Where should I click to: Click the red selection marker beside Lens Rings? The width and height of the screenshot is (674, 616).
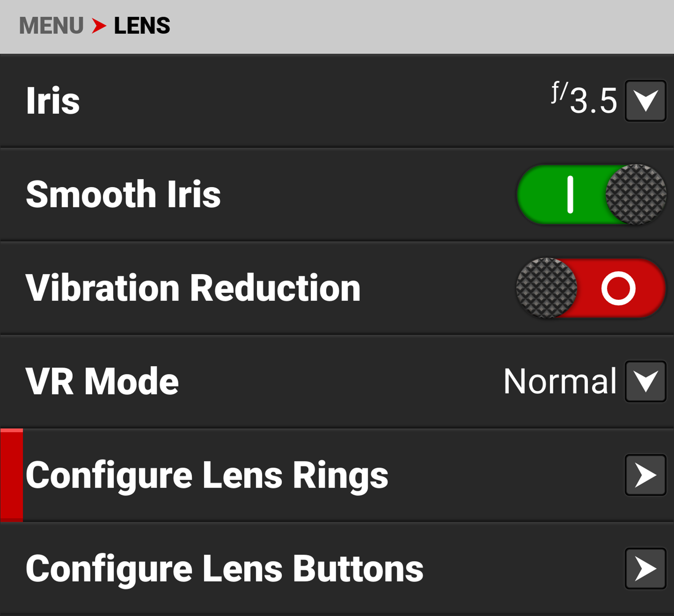click(12, 475)
